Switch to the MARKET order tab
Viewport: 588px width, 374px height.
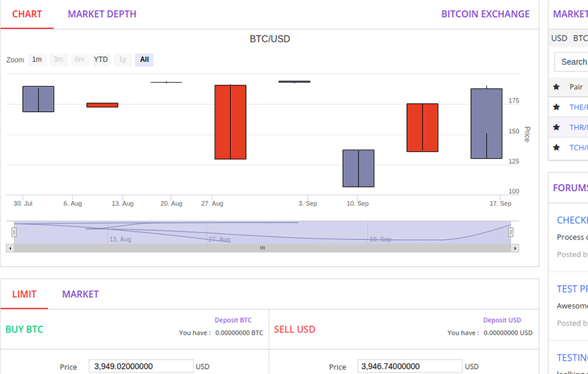(x=81, y=294)
